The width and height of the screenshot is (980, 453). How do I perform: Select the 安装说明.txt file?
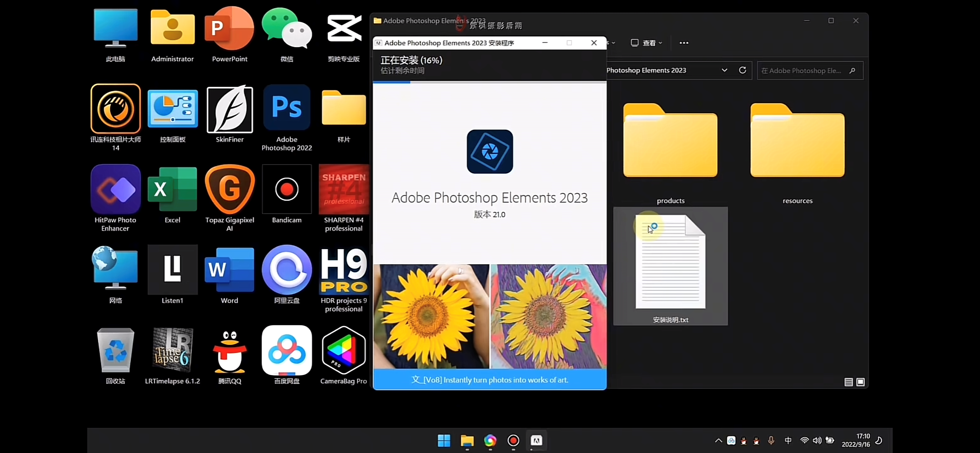pos(670,266)
